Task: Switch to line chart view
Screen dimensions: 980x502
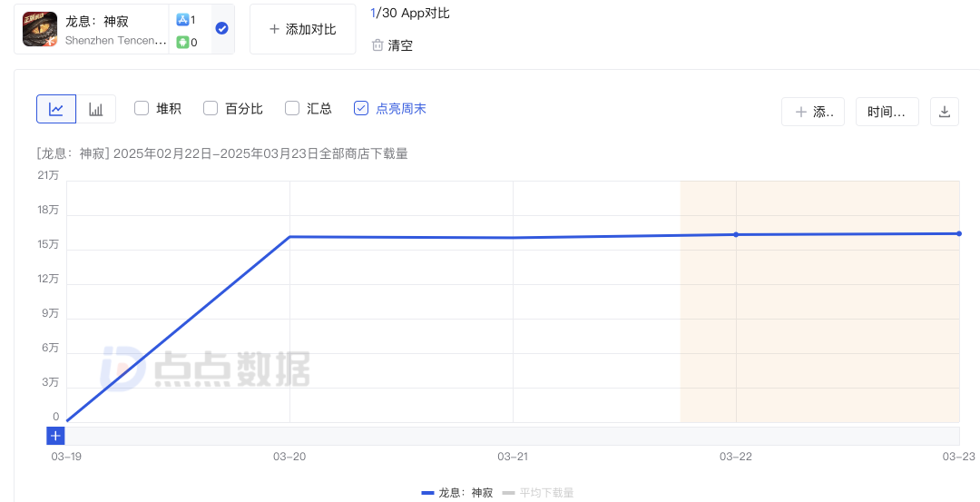Action: pyautogui.click(x=56, y=109)
